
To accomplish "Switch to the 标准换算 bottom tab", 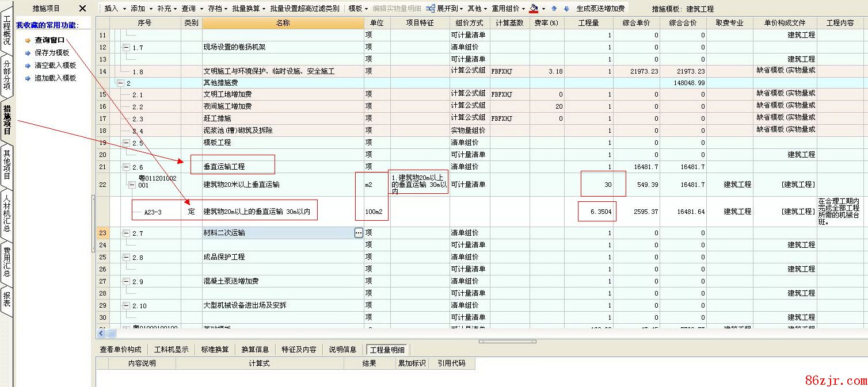I will point(215,350).
